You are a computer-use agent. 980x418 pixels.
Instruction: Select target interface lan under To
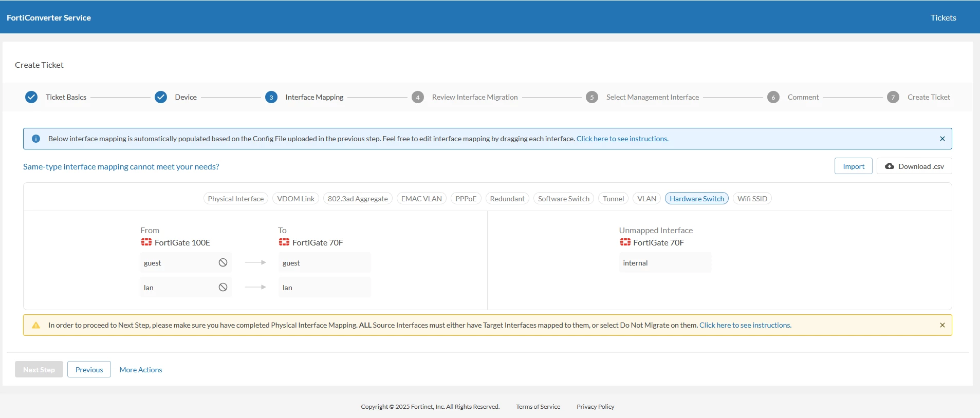(x=324, y=287)
